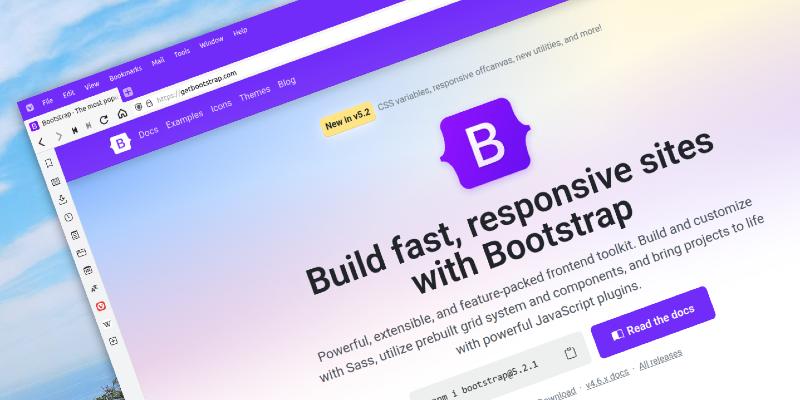Open Examples in the Bootstrap navbar

point(185,119)
